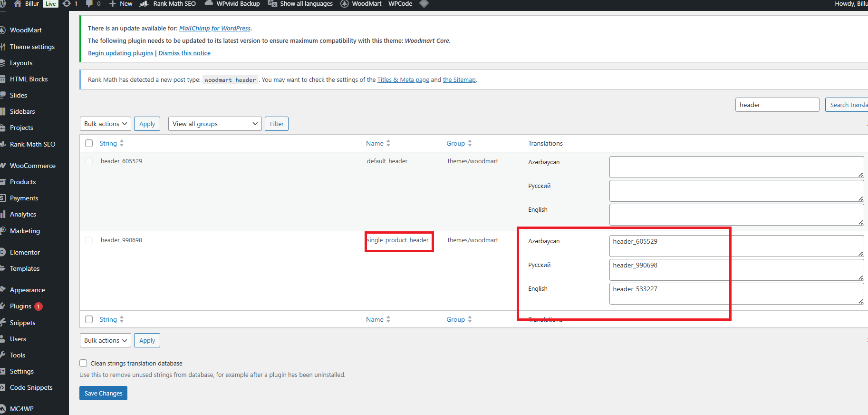Click Begin updating plugins link
Screen dimensions: 868x415
pos(121,53)
